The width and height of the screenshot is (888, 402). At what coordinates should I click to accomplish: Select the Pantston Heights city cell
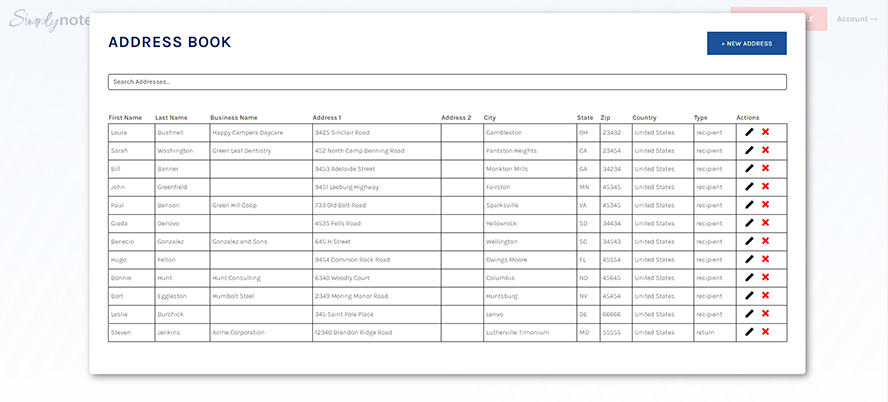click(530, 151)
